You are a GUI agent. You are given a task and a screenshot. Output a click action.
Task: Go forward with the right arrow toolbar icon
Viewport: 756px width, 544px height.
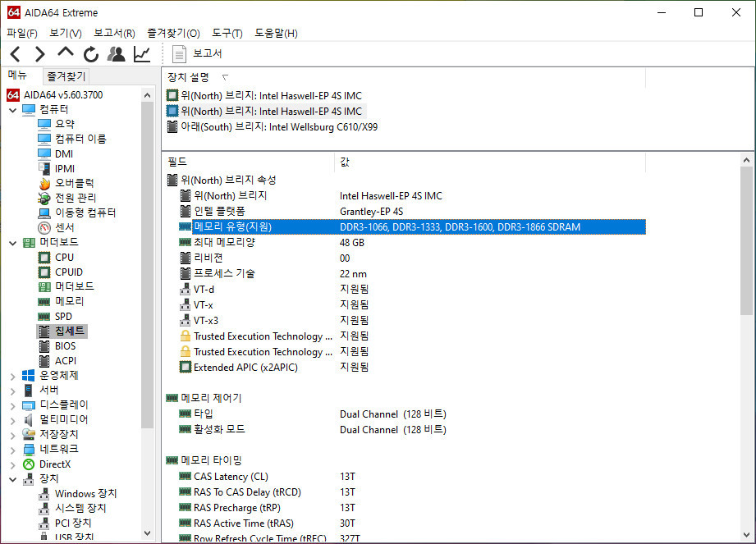tap(40, 54)
